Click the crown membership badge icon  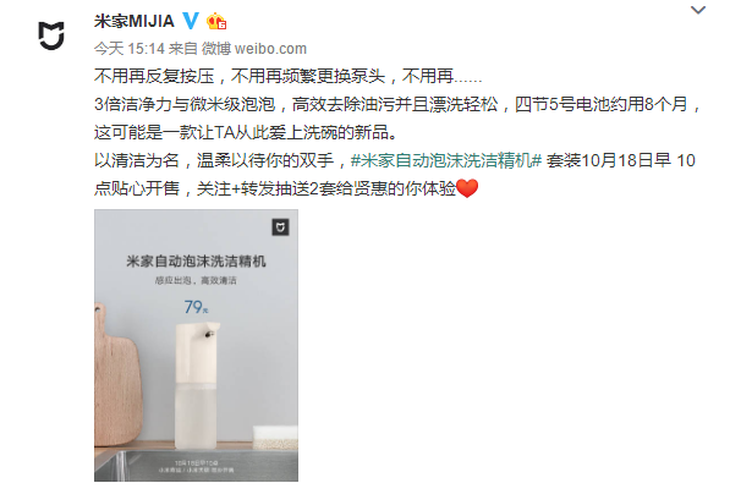pos(216,21)
